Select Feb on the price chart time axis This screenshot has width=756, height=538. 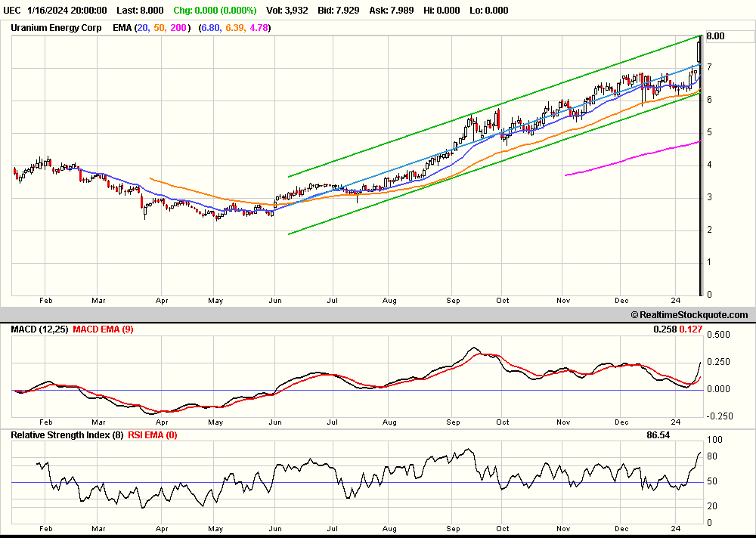point(46,301)
